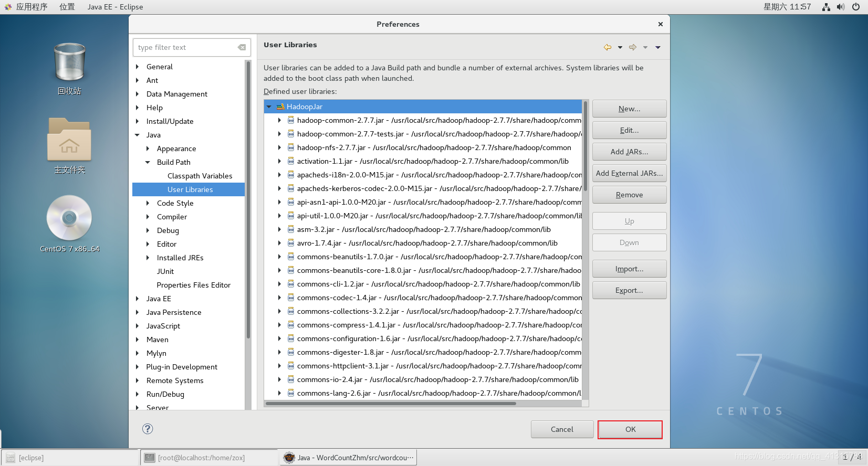This screenshot has height=466, width=868.
Task: Click the back navigation arrow icon
Action: click(x=608, y=47)
